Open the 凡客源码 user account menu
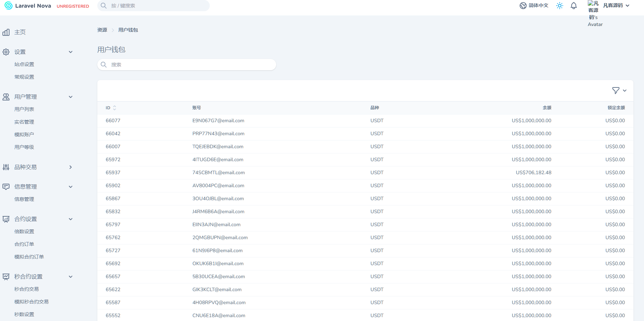 616,6
